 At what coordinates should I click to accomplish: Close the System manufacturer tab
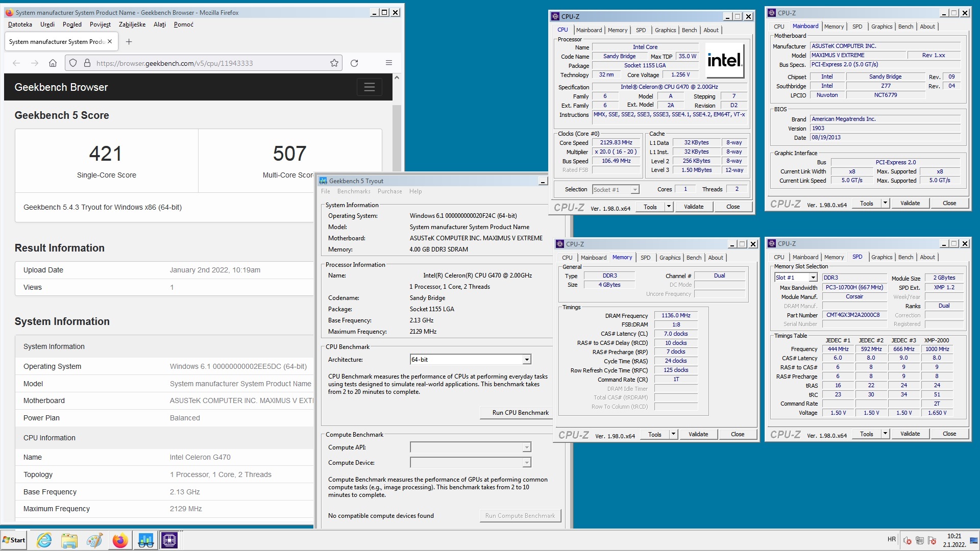click(x=110, y=42)
